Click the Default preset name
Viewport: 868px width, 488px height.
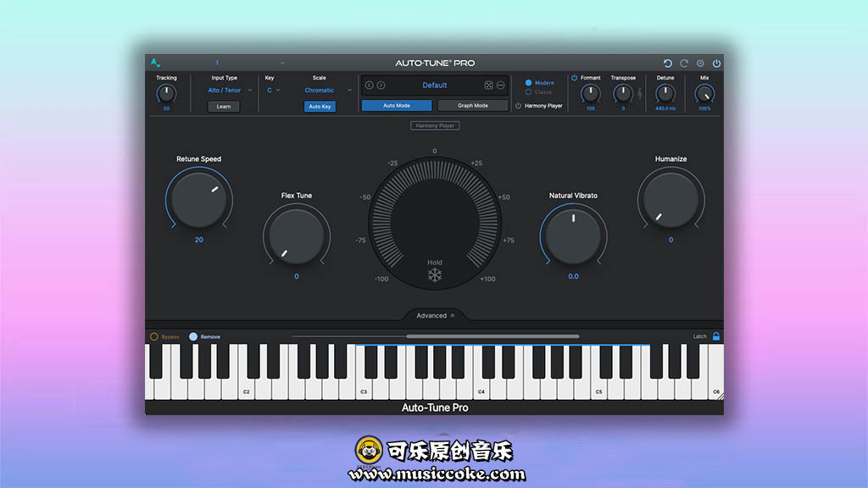(x=435, y=86)
